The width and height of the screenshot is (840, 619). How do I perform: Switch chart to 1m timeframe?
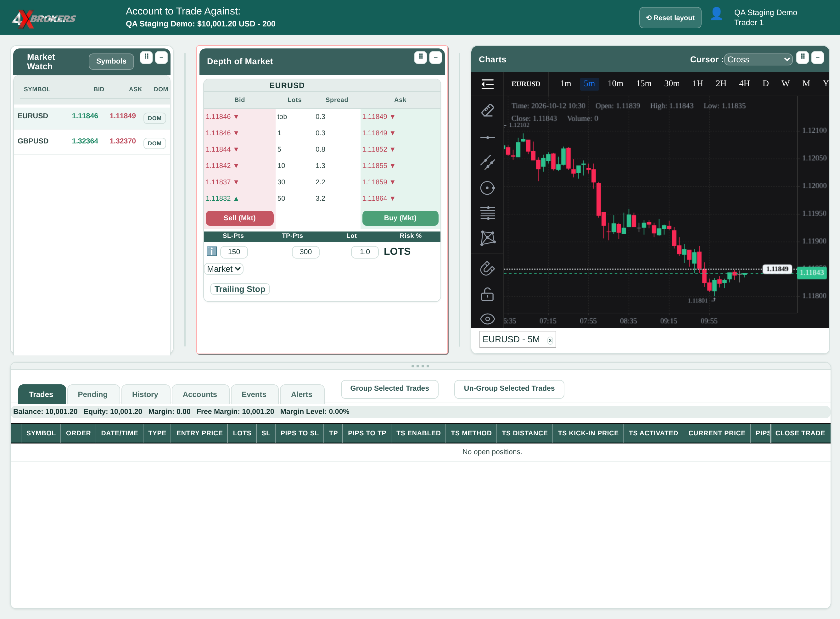pyautogui.click(x=565, y=84)
